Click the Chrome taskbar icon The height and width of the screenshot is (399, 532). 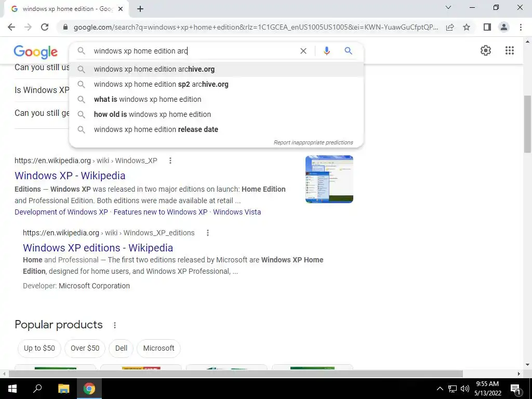(x=89, y=389)
